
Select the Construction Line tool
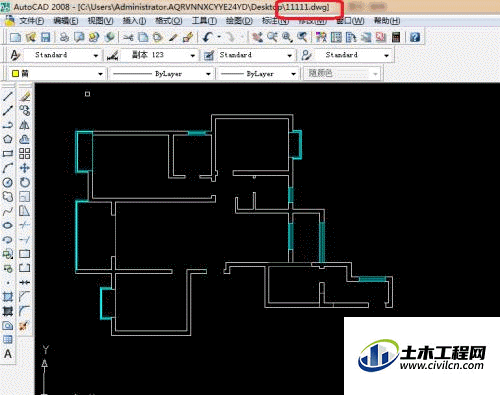coord(8,111)
